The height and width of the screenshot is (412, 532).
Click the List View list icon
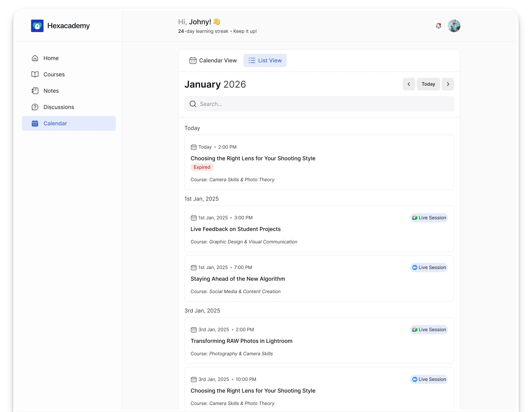point(252,60)
